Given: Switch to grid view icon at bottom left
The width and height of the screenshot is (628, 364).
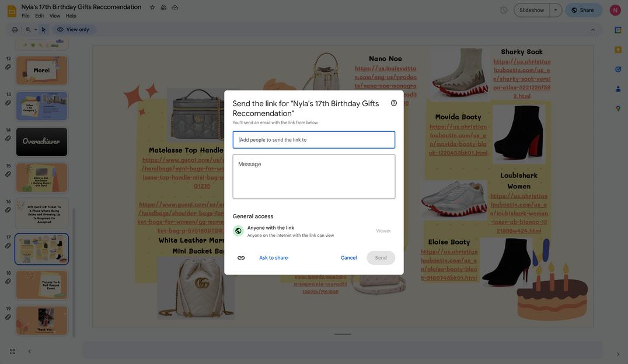Looking at the screenshot, I should pos(13,351).
